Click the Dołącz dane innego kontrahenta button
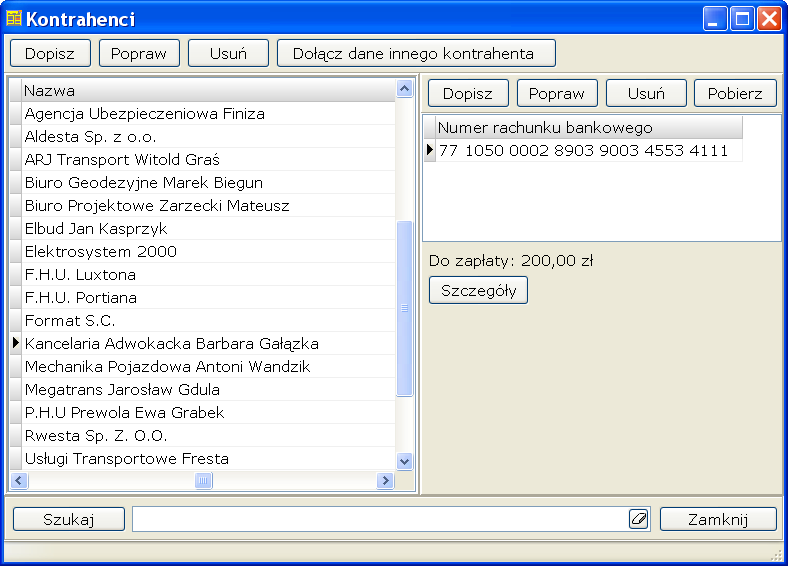 [416, 53]
